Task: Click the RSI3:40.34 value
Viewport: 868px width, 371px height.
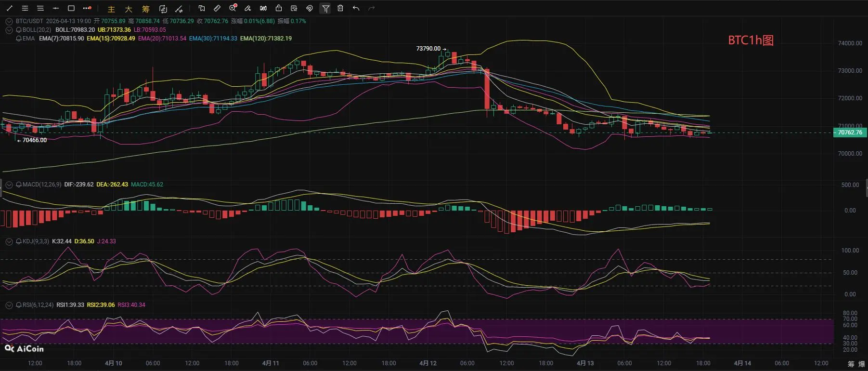Action: (131, 305)
